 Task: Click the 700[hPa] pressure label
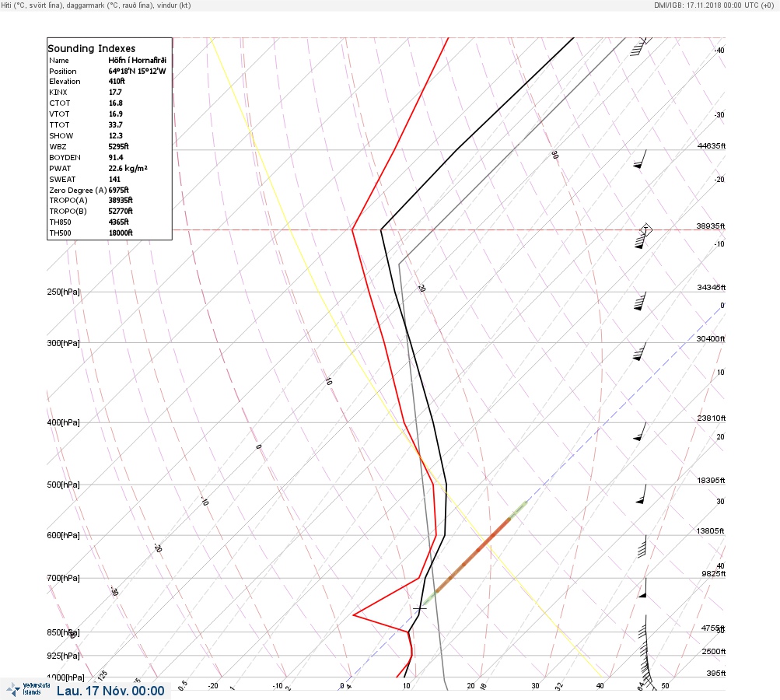(63, 578)
